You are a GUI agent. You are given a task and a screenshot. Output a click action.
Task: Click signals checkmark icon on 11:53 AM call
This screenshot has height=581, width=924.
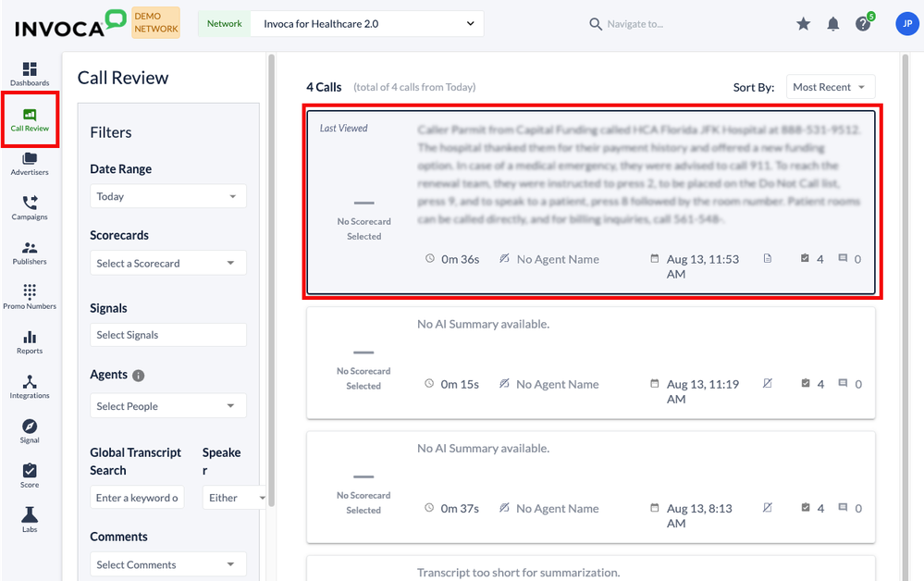(805, 258)
